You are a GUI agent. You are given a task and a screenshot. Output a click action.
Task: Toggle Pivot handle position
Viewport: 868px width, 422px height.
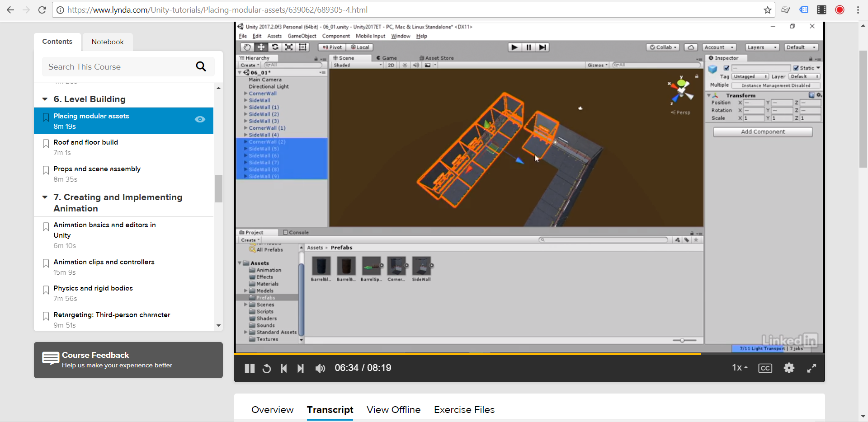332,47
